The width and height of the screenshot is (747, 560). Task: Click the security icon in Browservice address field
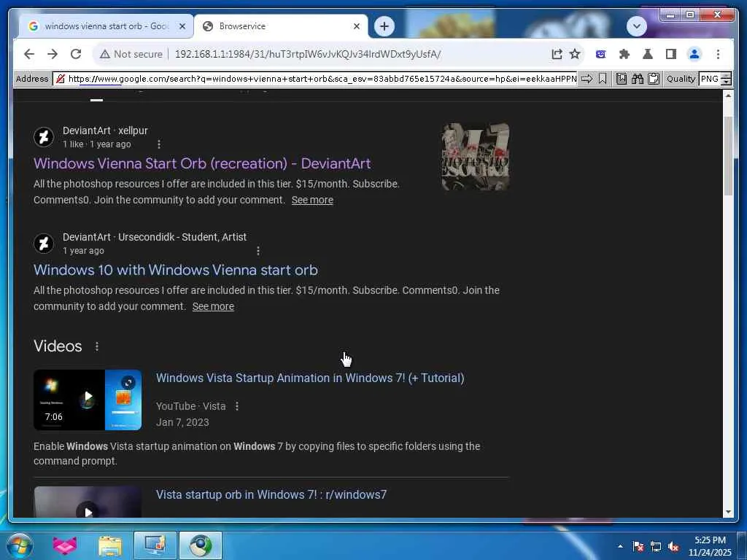click(61, 79)
